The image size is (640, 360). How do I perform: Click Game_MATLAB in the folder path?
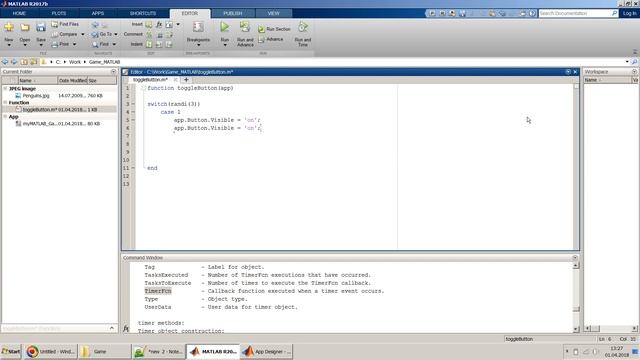[104, 62]
